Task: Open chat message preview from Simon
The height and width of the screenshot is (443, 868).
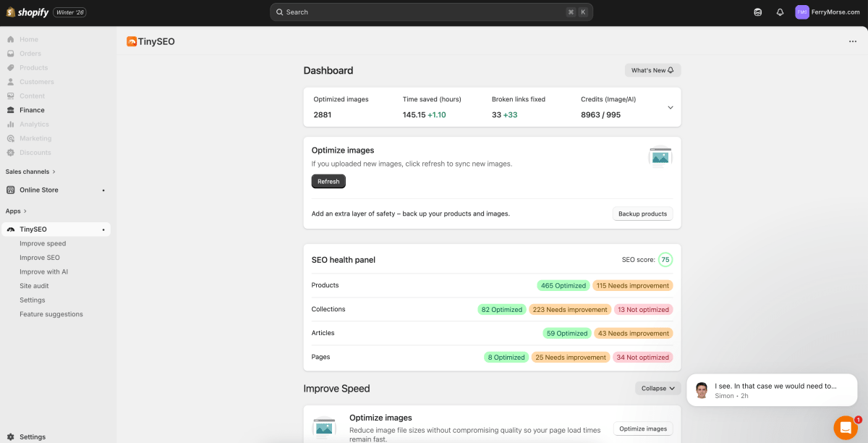Action: pos(772,390)
